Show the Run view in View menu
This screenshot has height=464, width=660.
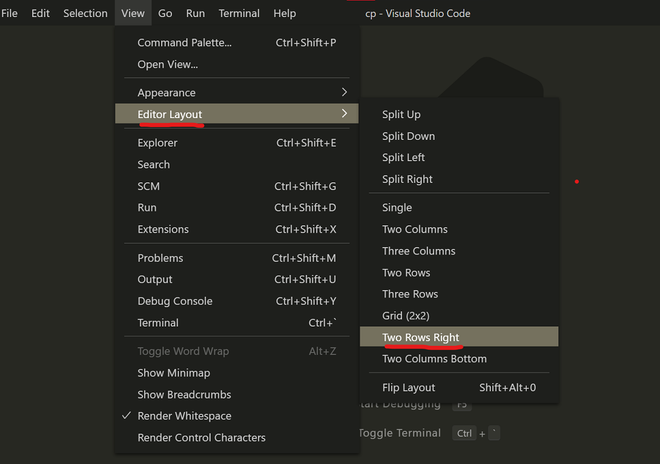(237, 208)
